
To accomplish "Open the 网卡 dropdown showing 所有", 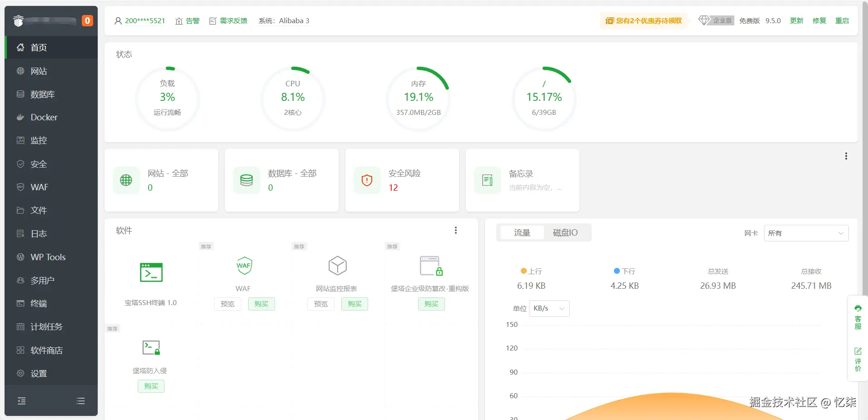I will point(806,233).
